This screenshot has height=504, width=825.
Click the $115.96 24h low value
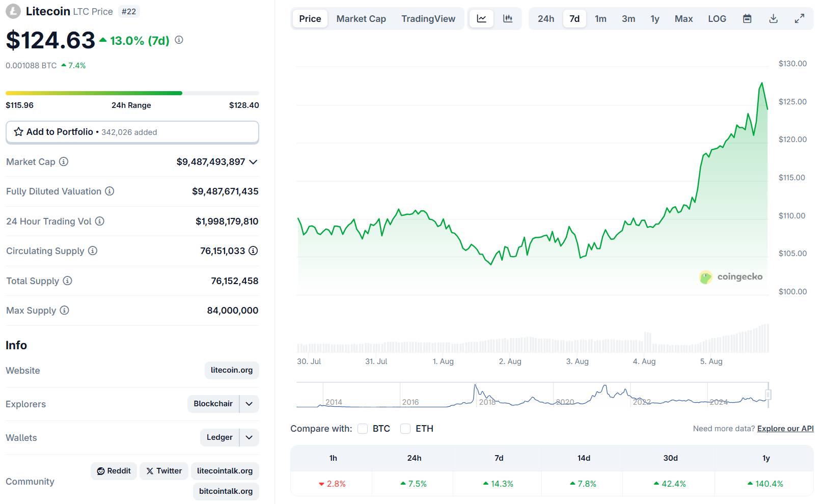point(19,105)
